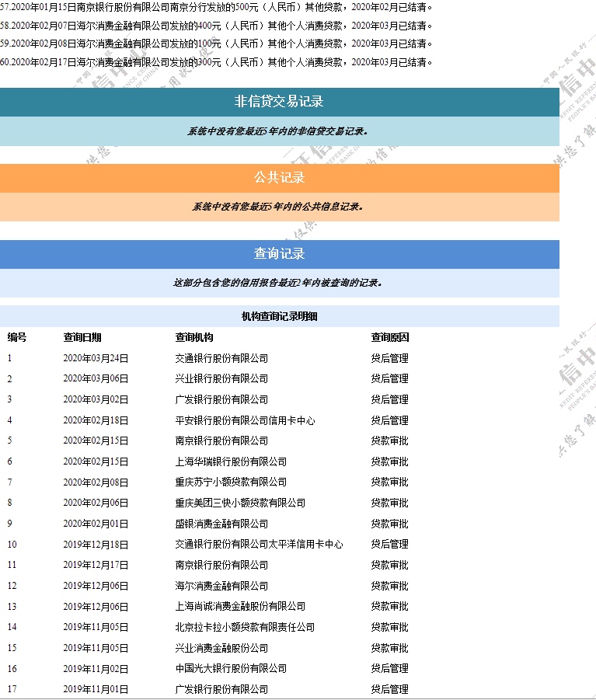Screen dimensions: 596x700
Task: Click 重庆美团三快小额贷款有限公司
Action: 240,503
